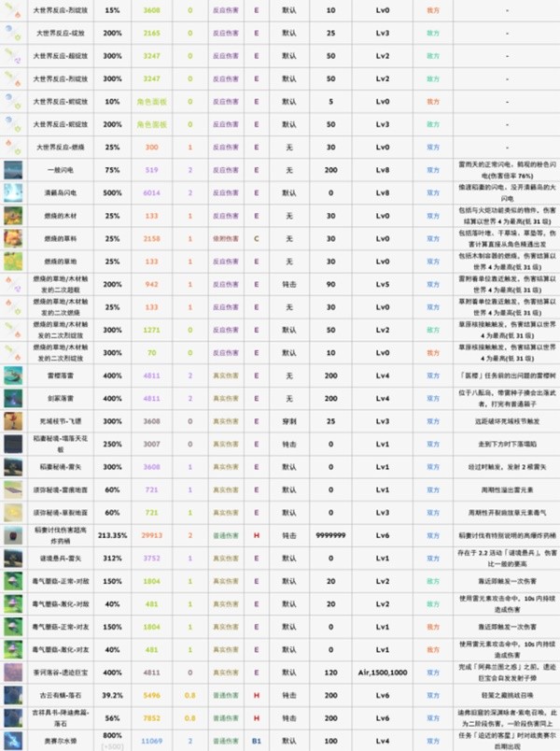Click the 120 value cell
This screenshot has width=560, height=751.
(x=330, y=673)
